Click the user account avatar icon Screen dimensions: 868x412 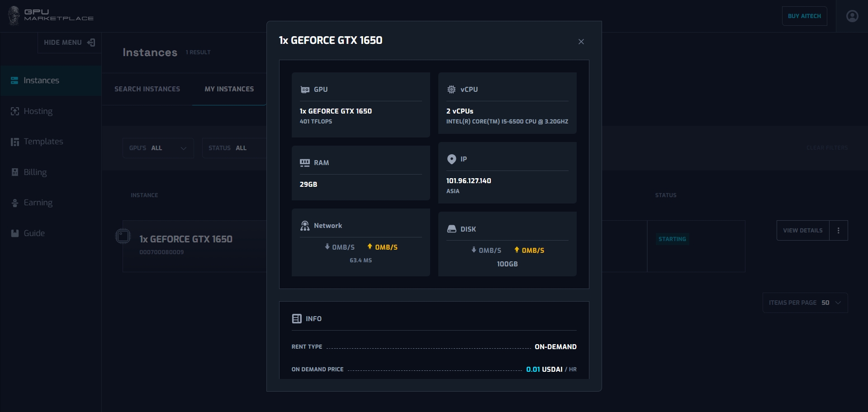pos(852,16)
